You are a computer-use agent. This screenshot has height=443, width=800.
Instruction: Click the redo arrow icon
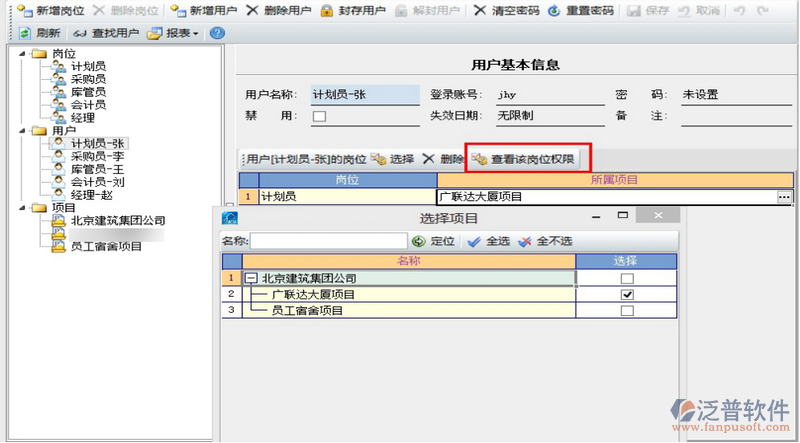(763, 10)
